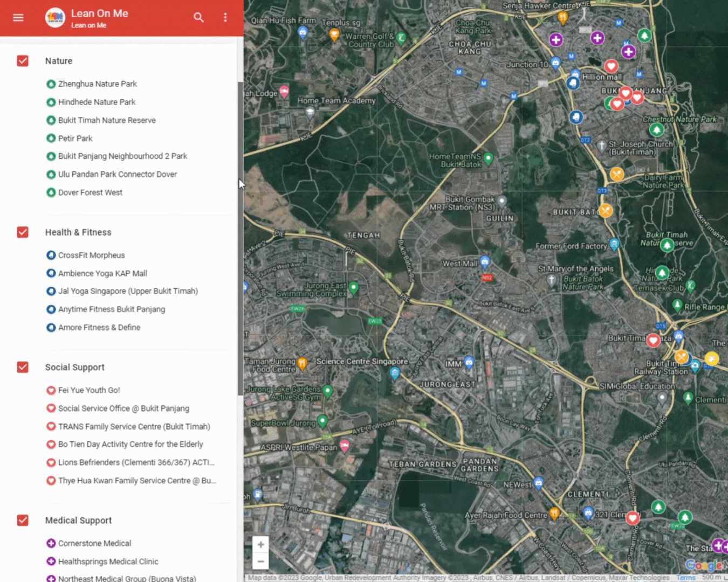Select Anytime Fitness Bukit Panjang
728x582 pixels.
pyautogui.click(x=111, y=309)
